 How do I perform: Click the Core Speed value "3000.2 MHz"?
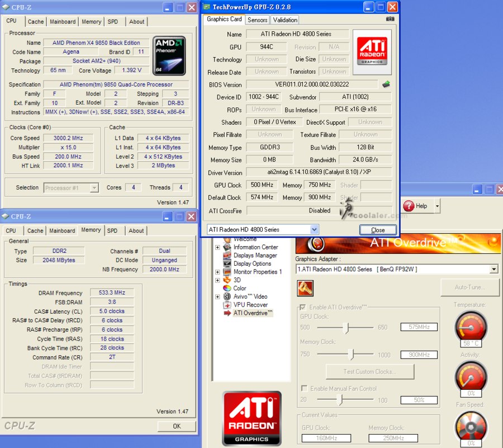(x=68, y=138)
